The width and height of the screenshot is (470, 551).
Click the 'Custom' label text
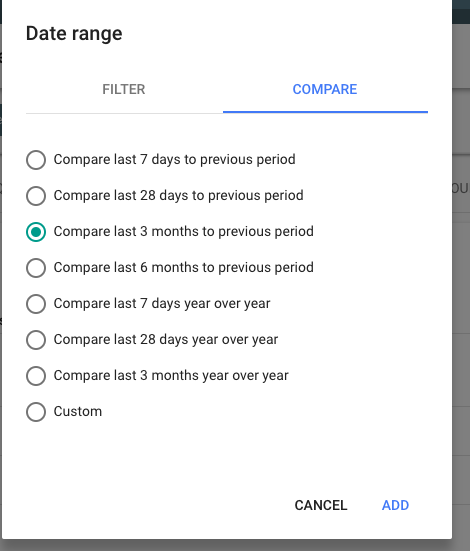click(x=78, y=411)
